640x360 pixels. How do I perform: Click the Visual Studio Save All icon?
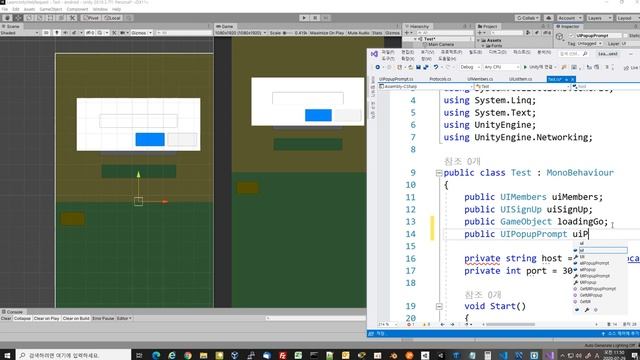[x=426, y=67]
